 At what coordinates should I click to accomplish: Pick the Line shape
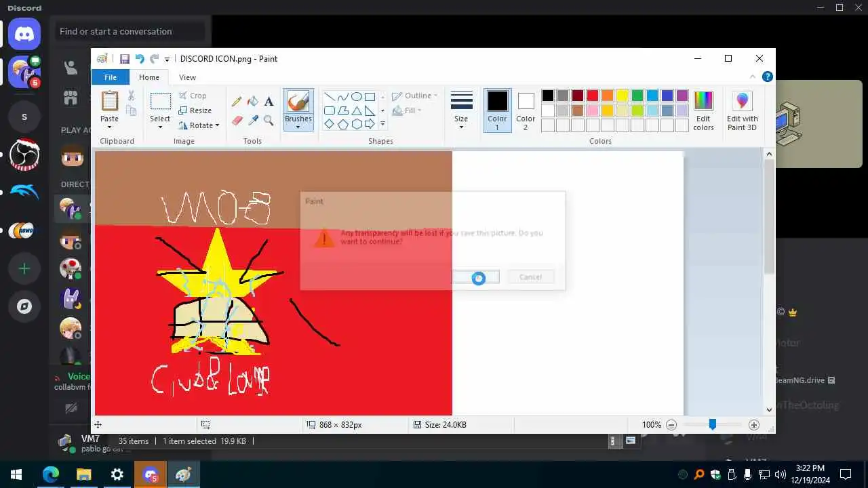[329, 97]
